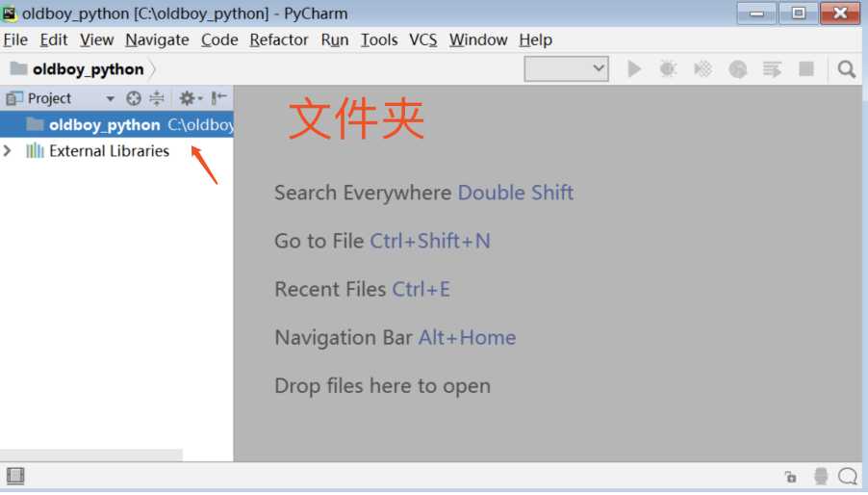This screenshot has height=495, width=868.
Task: Open the Run menu
Action: point(334,39)
